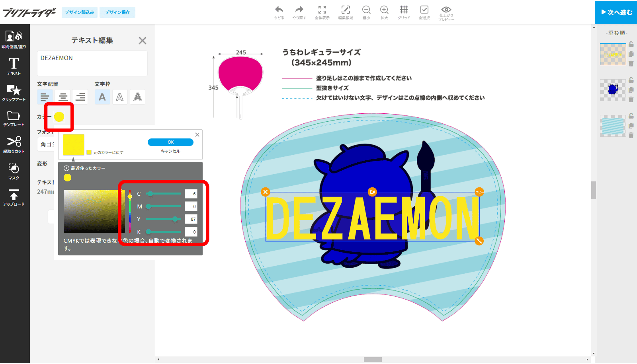The width and height of the screenshot is (637, 364).
Task: Delete the blue character layer
Action: (x=631, y=99)
